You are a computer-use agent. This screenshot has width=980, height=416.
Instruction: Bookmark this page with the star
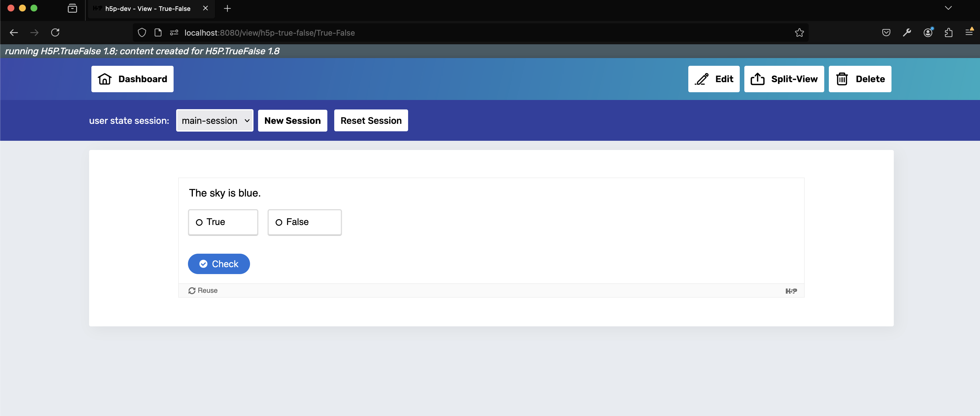point(799,33)
